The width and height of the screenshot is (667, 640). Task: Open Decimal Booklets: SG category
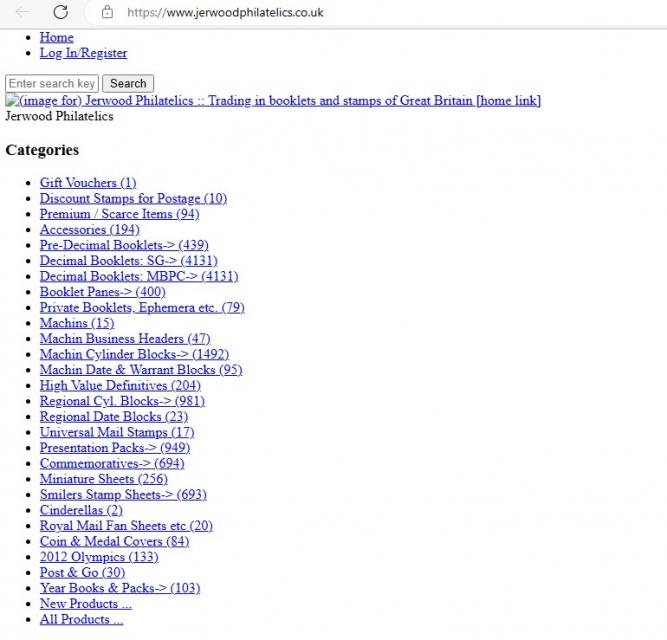click(128, 261)
